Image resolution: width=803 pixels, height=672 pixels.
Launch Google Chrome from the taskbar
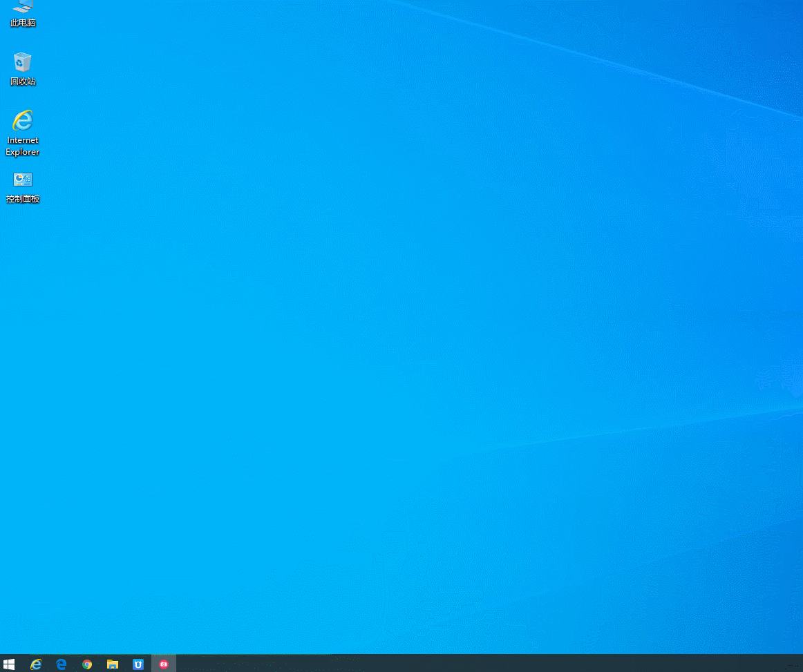click(87, 664)
